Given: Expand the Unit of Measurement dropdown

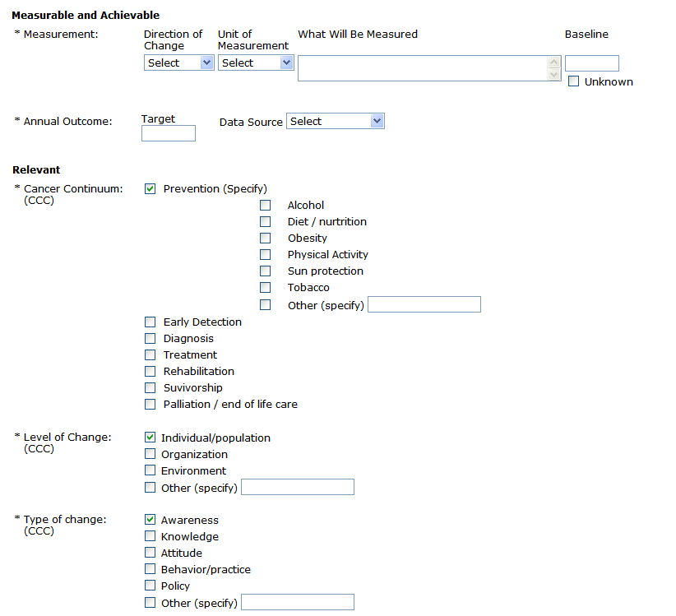Looking at the screenshot, I should click(255, 63).
